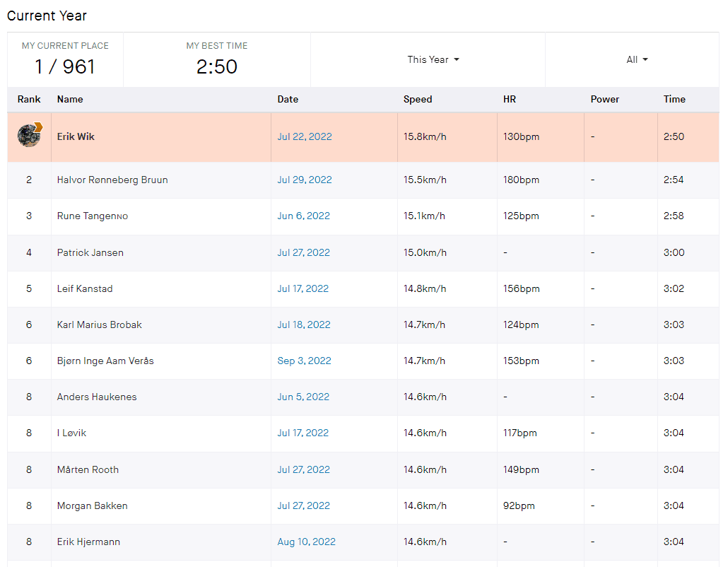View Patrick Jansen's profile
The height and width of the screenshot is (567, 728).
coord(90,252)
